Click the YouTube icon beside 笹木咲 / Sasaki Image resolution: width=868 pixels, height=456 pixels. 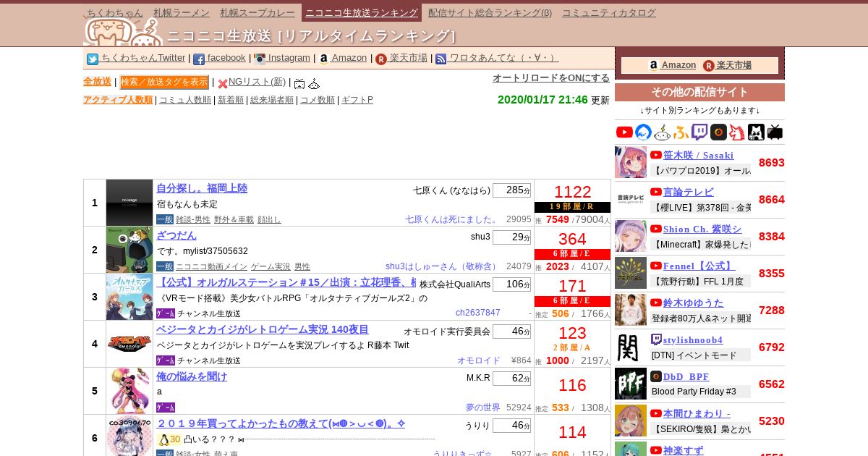[x=656, y=155]
